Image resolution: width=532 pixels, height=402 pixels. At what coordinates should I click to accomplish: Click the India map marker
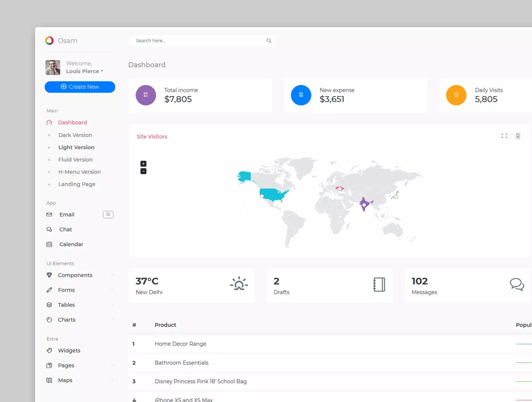click(364, 205)
